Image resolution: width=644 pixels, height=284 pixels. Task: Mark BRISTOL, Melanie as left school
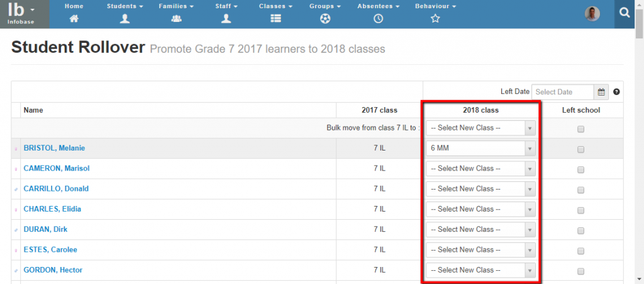tap(580, 150)
